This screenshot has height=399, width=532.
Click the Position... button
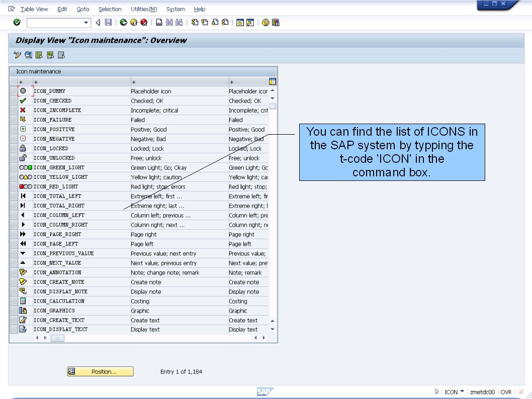pyautogui.click(x=100, y=371)
